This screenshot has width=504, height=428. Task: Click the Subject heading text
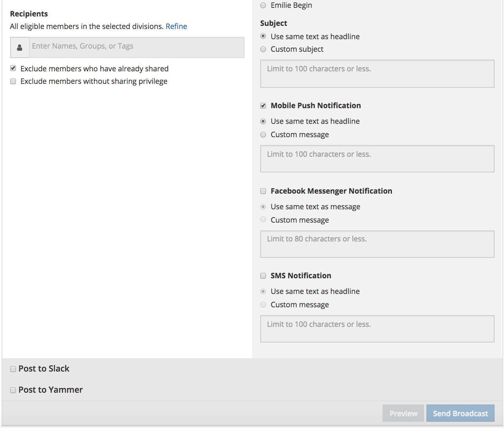pos(274,23)
